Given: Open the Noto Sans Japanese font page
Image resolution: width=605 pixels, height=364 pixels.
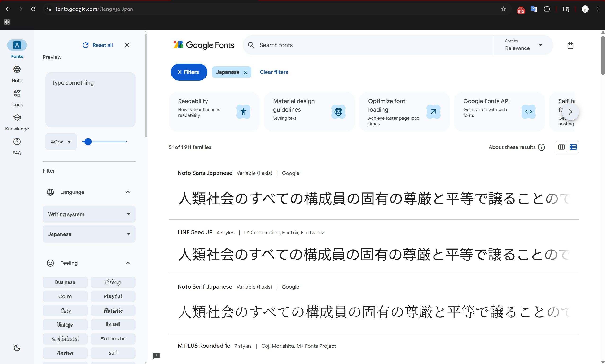Looking at the screenshot, I should (205, 173).
